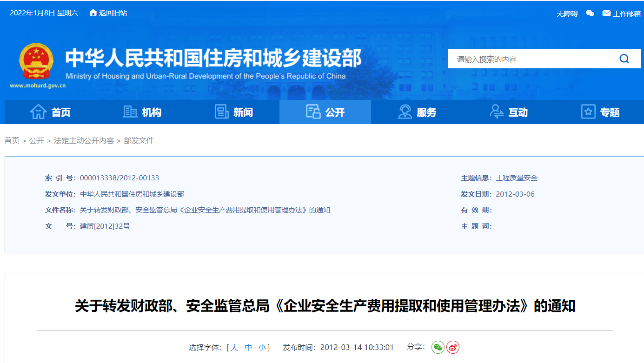Go to 首页 in the breadcrumb
This screenshot has width=644, height=363.
point(12,140)
